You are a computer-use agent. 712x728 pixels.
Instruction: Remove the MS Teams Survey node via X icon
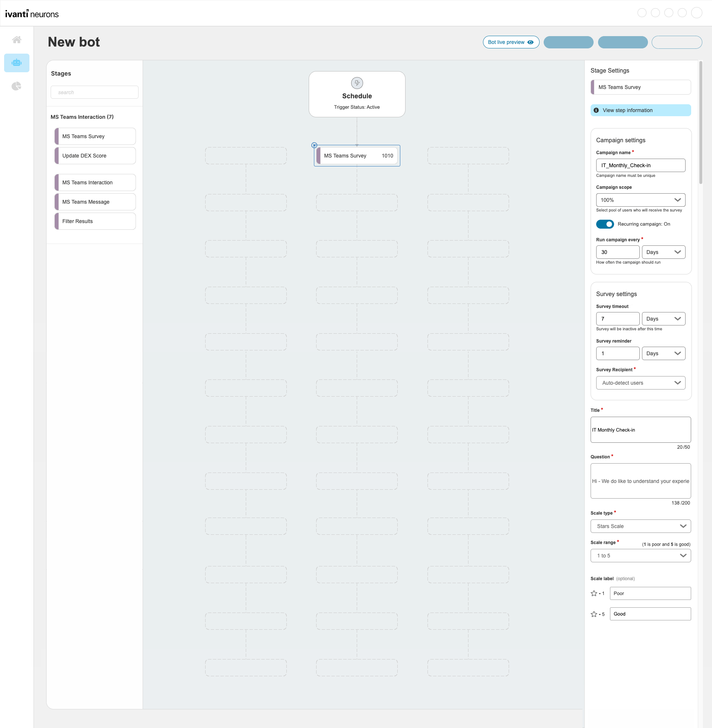(x=314, y=145)
